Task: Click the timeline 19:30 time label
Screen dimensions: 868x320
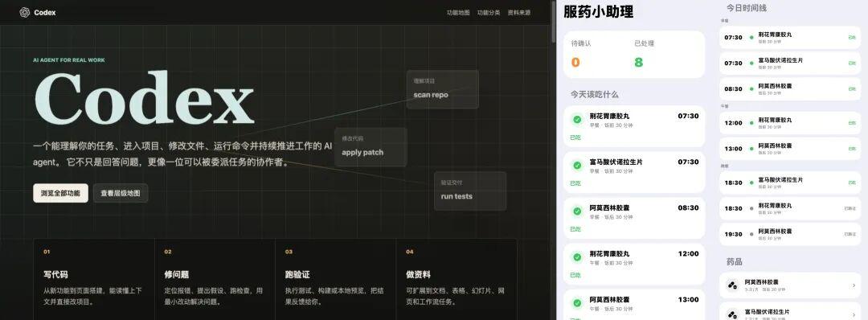Action: click(x=734, y=234)
